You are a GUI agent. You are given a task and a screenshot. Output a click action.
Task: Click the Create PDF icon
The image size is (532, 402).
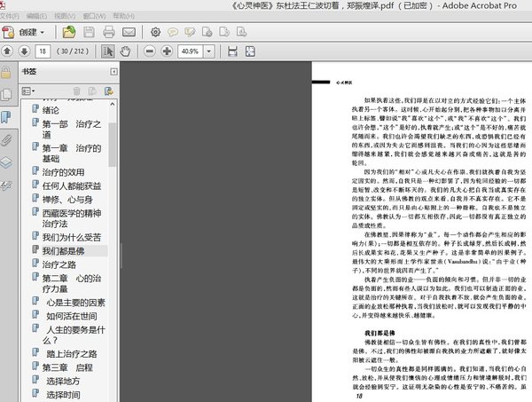click(x=8, y=32)
